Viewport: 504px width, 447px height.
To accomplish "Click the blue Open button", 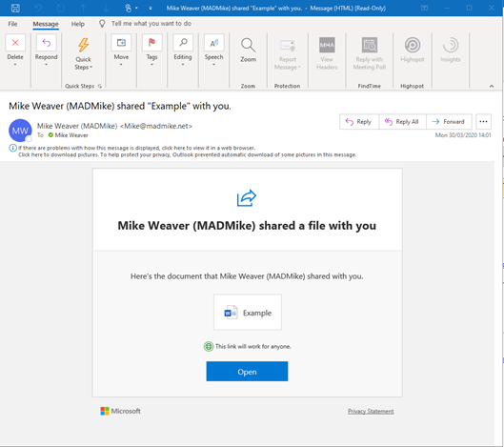I will point(247,372).
